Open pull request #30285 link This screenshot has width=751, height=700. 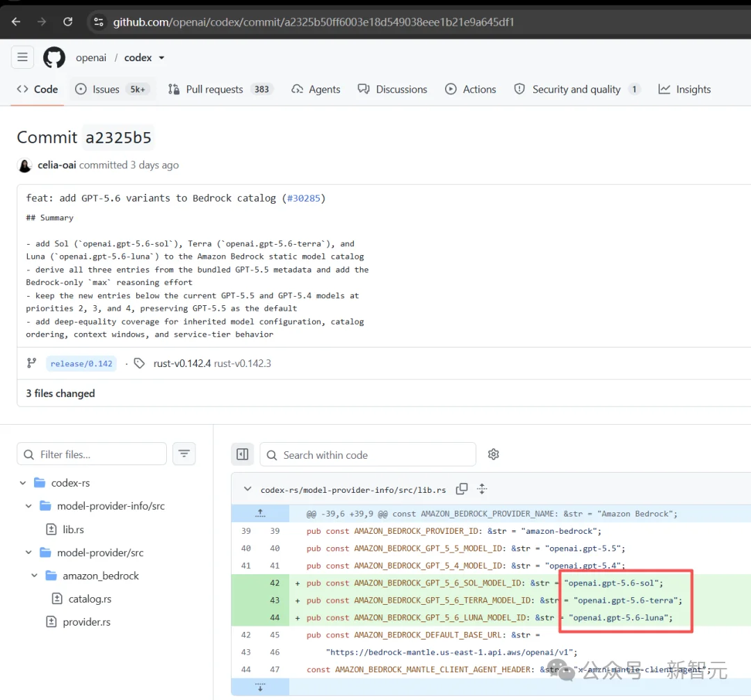[303, 198]
